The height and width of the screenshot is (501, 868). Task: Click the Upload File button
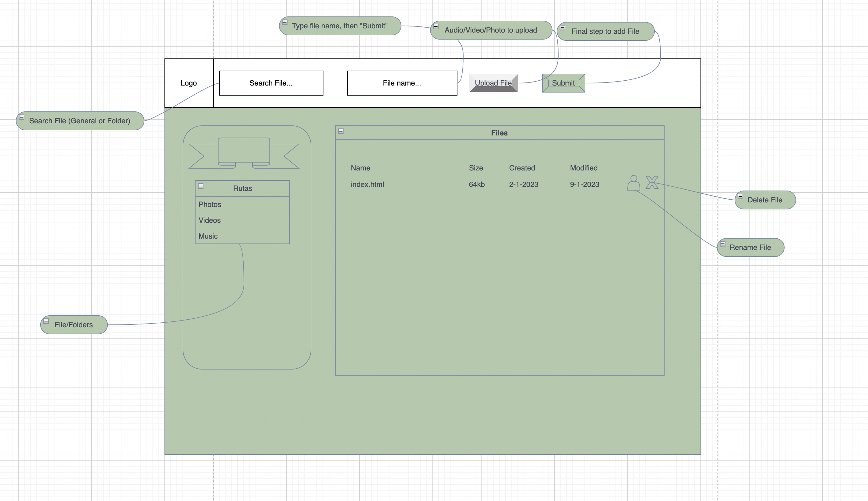pos(493,83)
